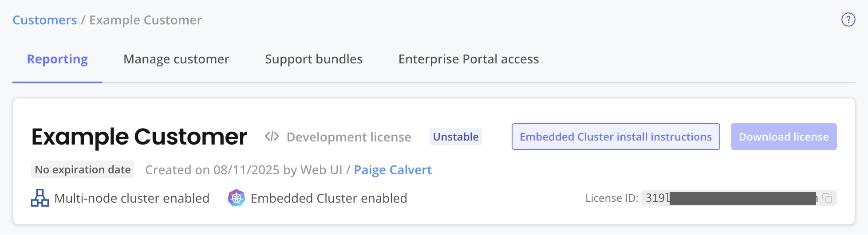
Task: Click the Development license label
Action: point(348,137)
